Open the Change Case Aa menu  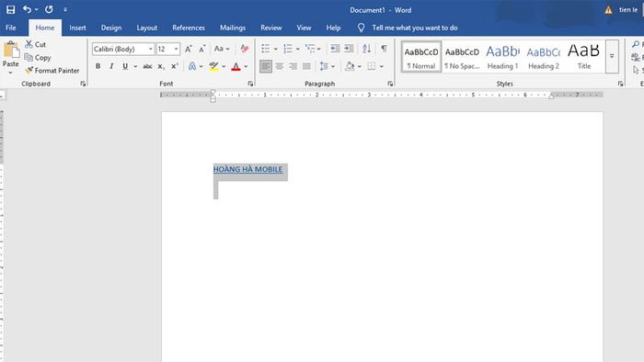[x=223, y=49]
